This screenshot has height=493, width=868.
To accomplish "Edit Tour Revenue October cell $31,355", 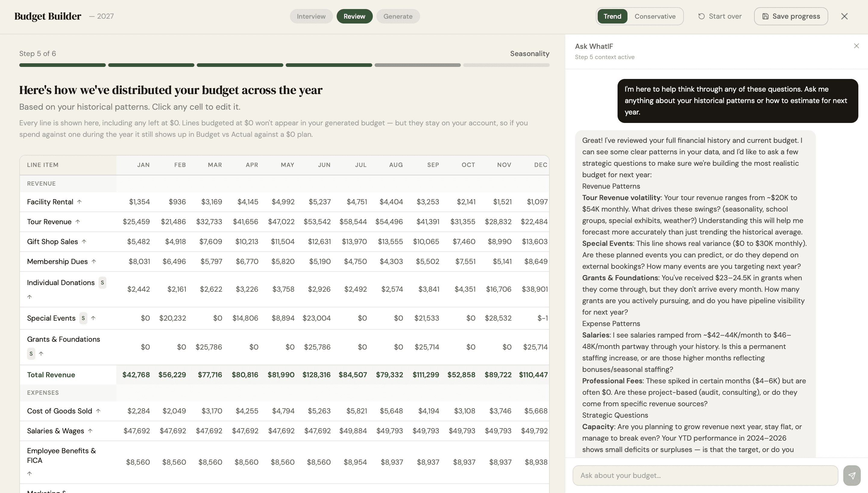I will pyautogui.click(x=462, y=222).
